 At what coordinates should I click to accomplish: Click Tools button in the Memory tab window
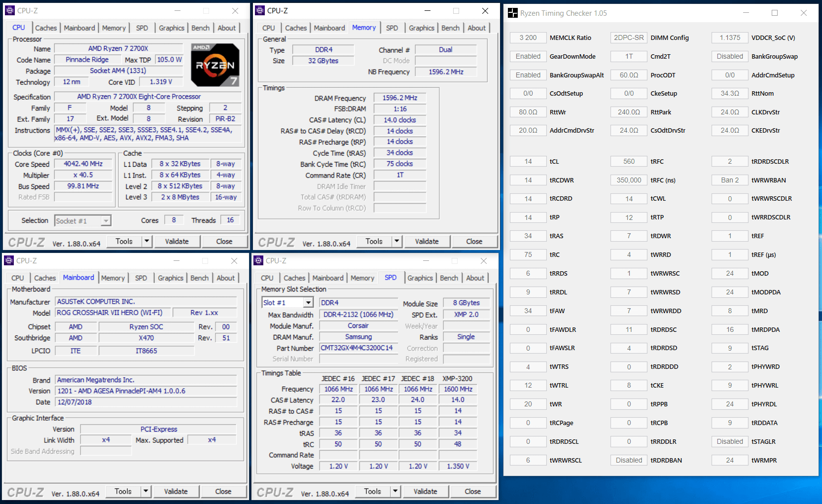[x=374, y=241]
